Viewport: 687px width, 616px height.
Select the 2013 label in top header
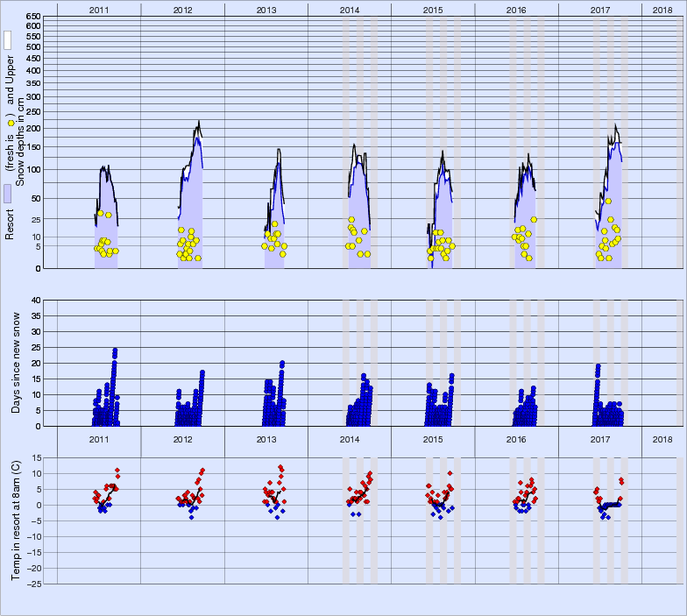tap(266, 9)
